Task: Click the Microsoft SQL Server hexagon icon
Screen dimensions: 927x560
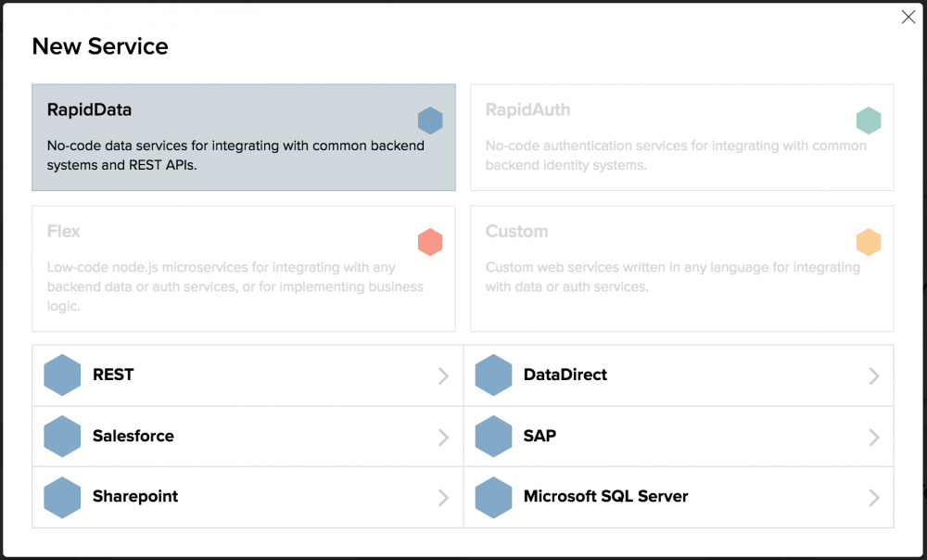Action: tap(493, 497)
